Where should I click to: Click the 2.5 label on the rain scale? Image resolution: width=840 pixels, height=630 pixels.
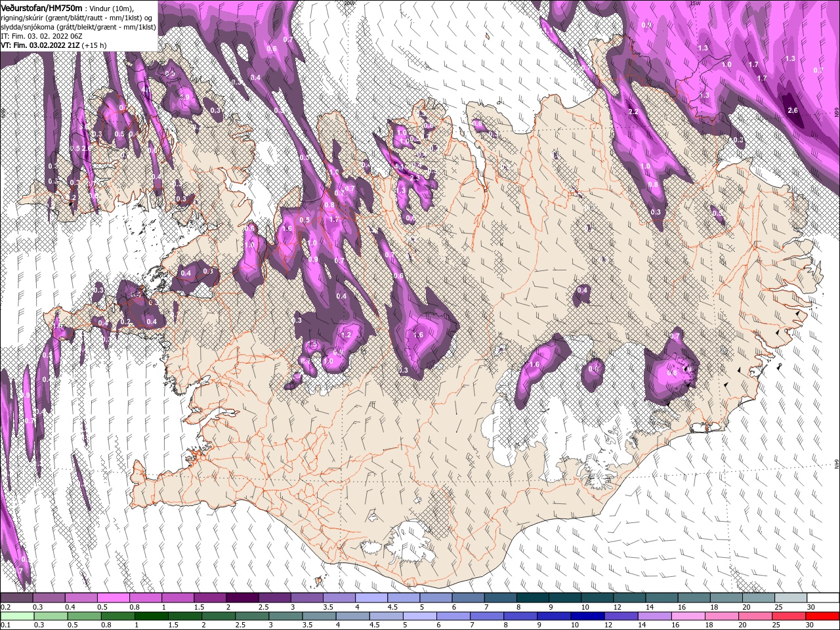[240, 625]
